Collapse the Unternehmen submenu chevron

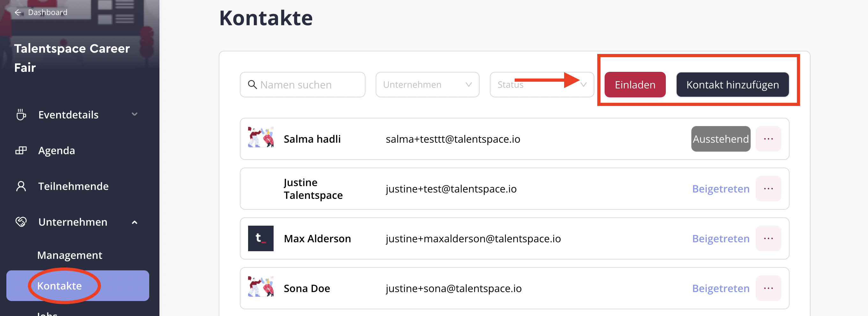click(x=135, y=222)
